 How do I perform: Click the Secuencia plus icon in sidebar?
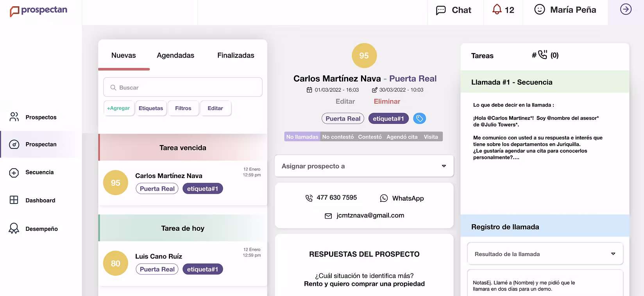click(x=14, y=173)
